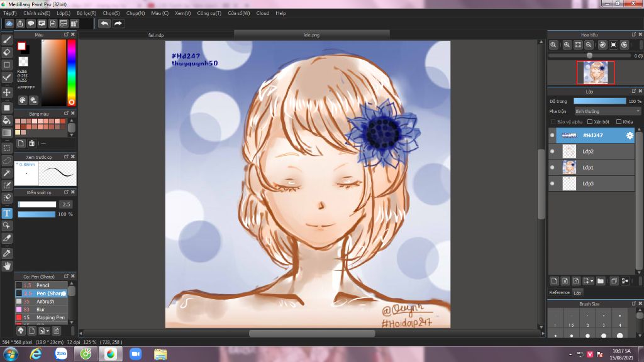Screen dimensions: 644x362
Task: Undock the Kiểm soát cọ panel
Action: pos(66,192)
